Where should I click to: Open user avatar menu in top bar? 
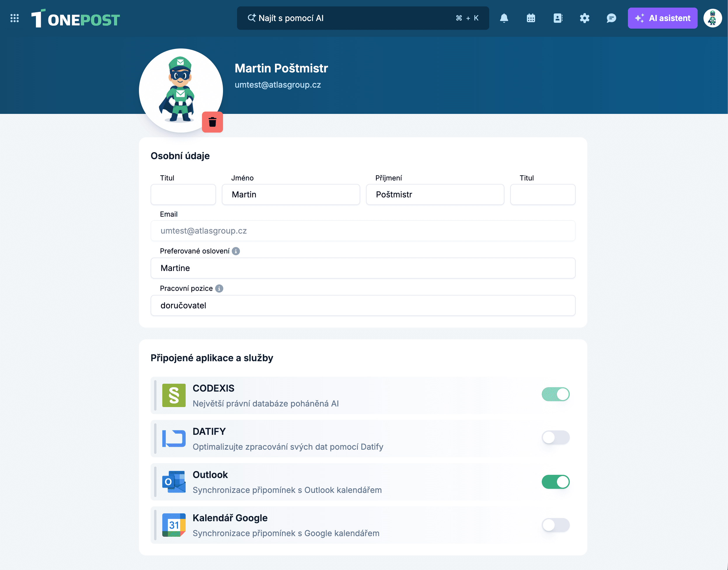[x=712, y=18]
